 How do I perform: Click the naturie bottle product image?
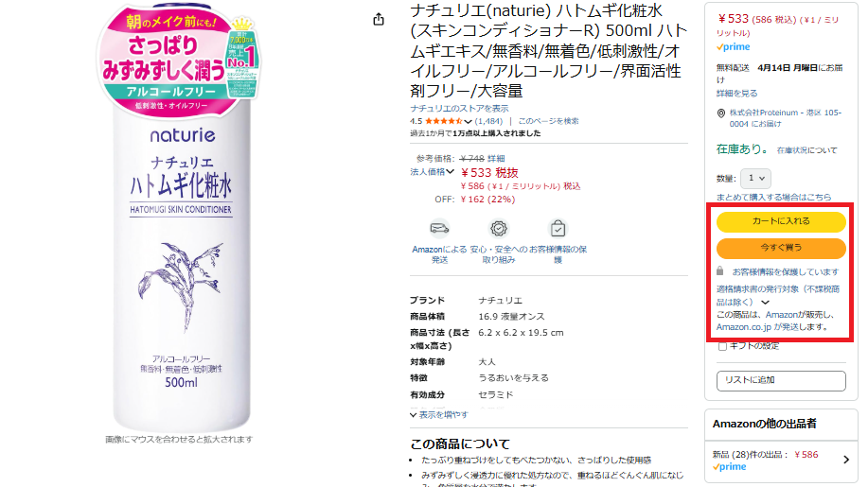tap(179, 218)
